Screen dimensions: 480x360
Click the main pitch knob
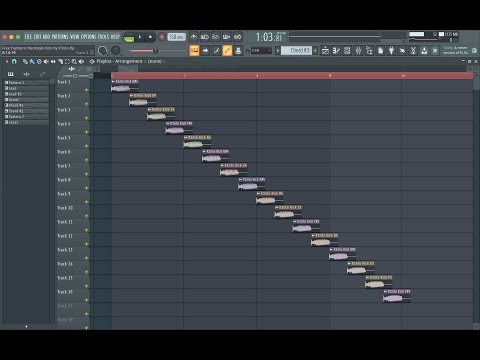coord(115,51)
